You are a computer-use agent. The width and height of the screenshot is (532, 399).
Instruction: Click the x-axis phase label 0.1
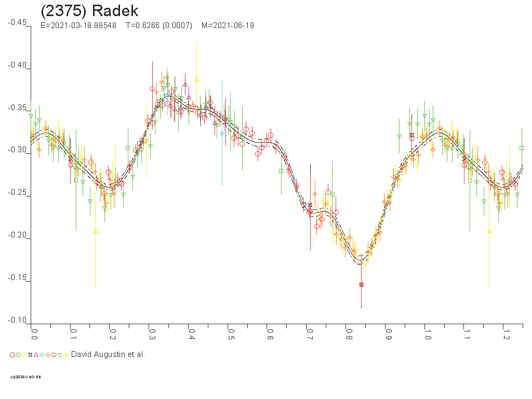click(x=73, y=335)
